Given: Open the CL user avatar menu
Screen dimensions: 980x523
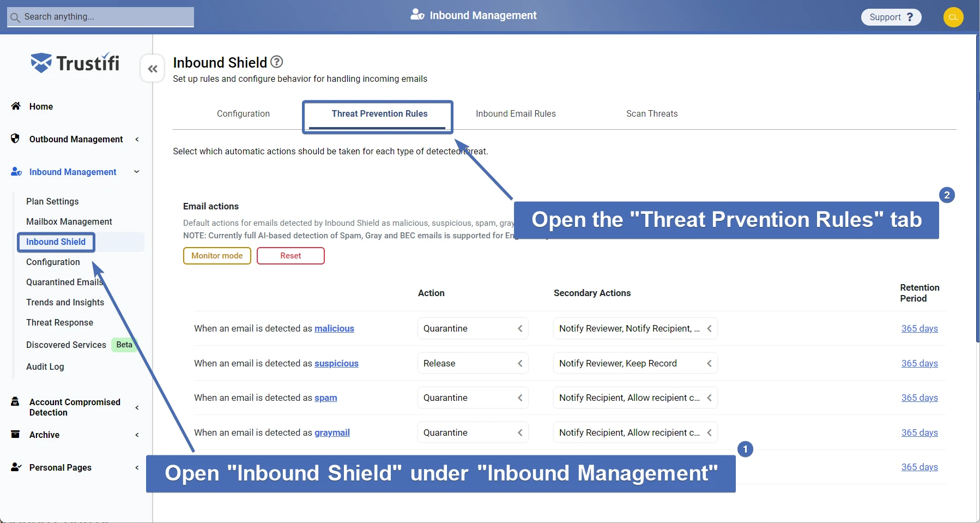Looking at the screenshot, I should (x=953, y=17).
